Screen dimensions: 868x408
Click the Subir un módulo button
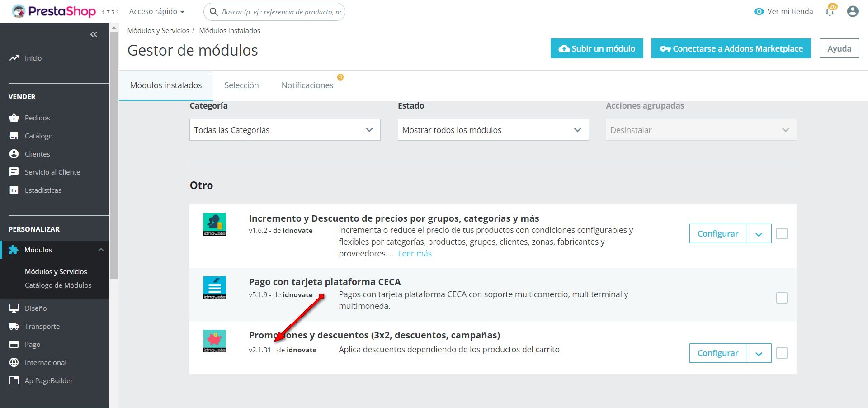coord(597,49)
